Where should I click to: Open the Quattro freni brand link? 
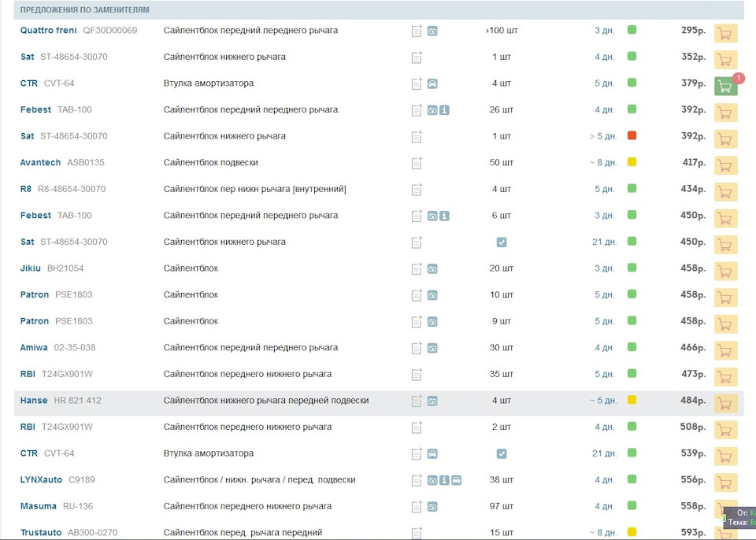[48, 31]
